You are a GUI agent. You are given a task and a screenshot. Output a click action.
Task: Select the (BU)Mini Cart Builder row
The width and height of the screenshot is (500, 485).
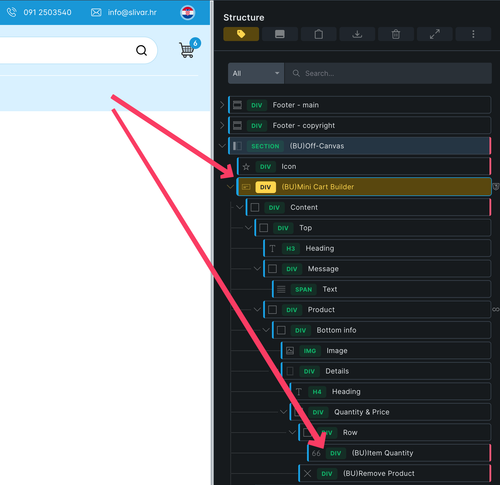pyautogui.click(x=364, y=187)
